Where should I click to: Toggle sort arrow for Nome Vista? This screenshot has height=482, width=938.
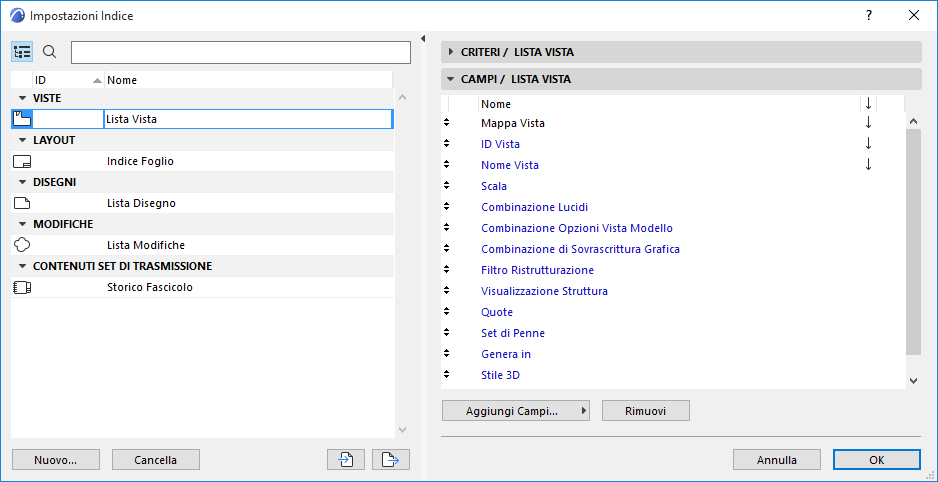(x=869, y=165)
